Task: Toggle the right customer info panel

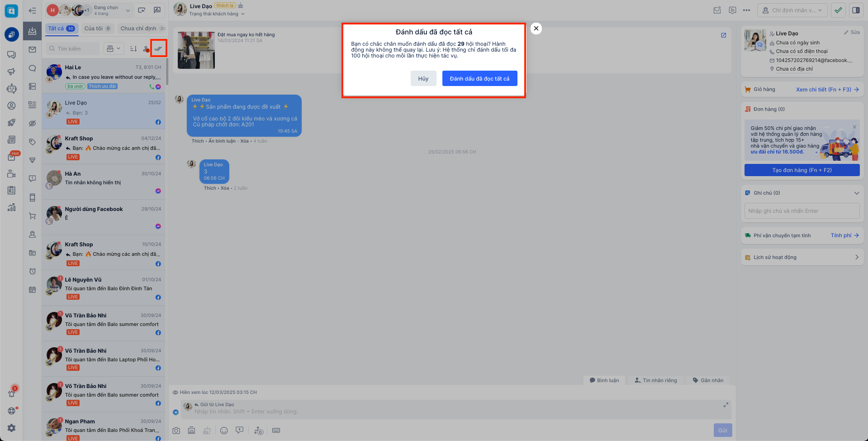Action: click(856, 10)
